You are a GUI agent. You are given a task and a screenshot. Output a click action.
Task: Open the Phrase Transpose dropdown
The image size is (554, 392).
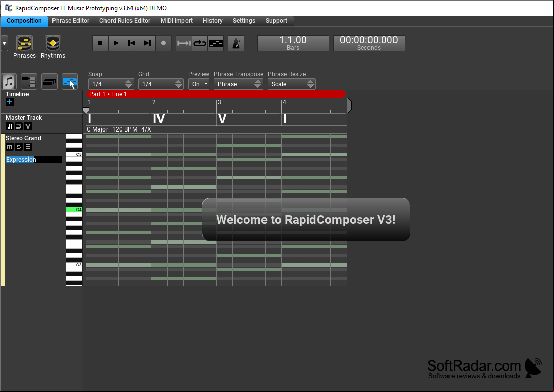[x=238, y=84]
